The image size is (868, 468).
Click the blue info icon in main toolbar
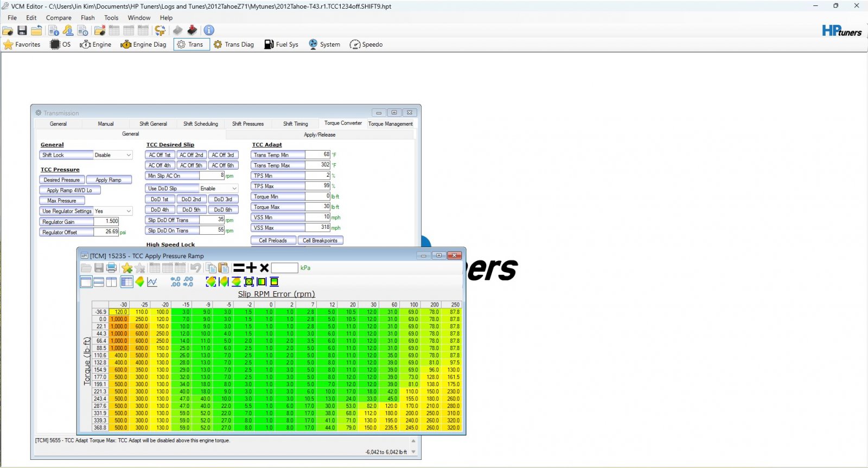click(209, 30)
